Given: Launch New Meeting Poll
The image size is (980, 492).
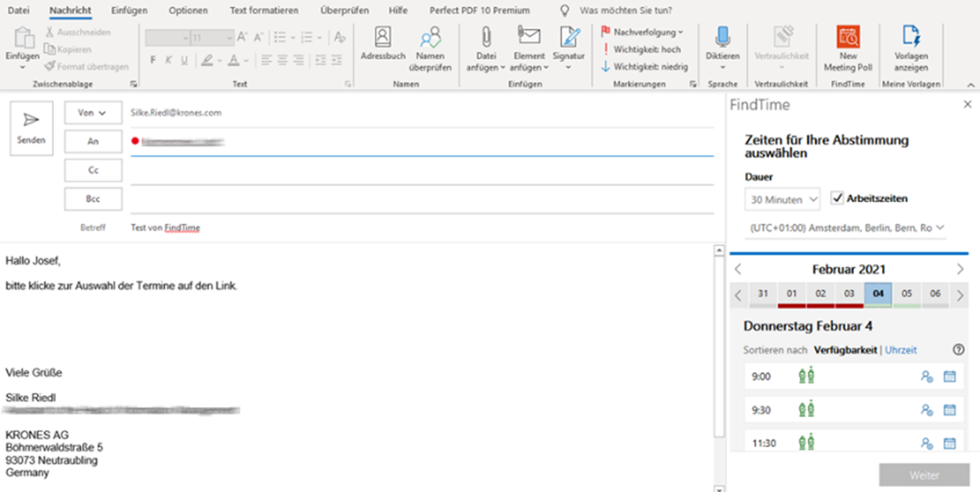Looking at the screenshot, I should pyautogui.click(x=848, y=49).
